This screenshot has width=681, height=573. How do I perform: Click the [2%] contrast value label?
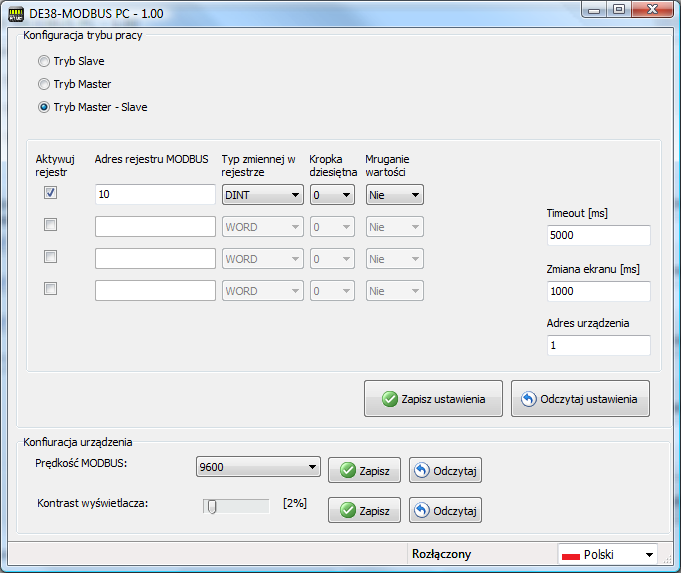click(x=295, y=503)
